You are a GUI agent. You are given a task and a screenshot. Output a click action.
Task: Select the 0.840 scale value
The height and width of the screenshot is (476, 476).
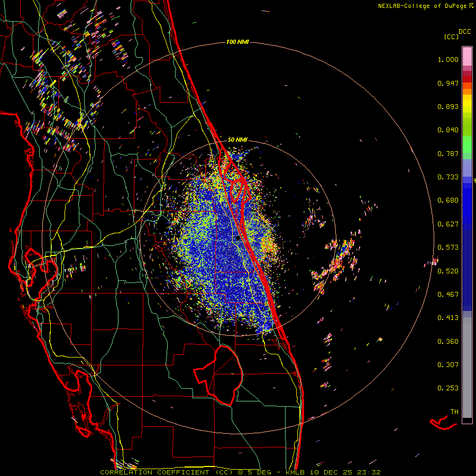[448, 130]
